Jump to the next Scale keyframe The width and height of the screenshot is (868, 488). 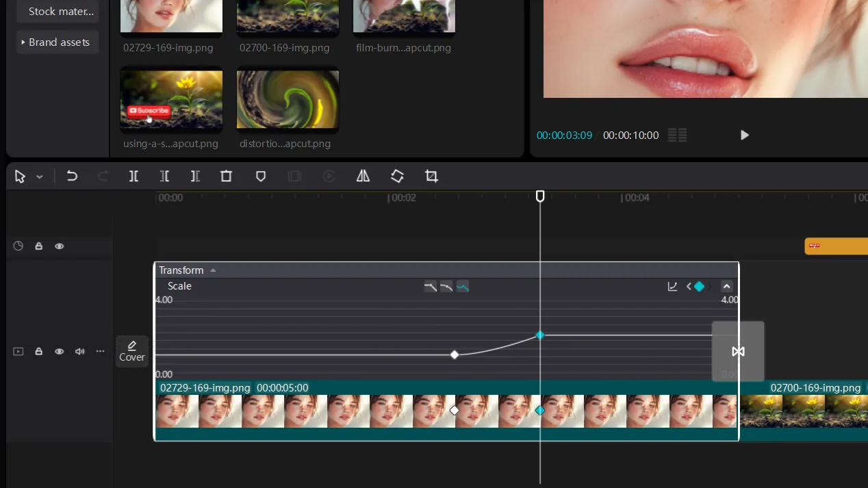point(709,286)
